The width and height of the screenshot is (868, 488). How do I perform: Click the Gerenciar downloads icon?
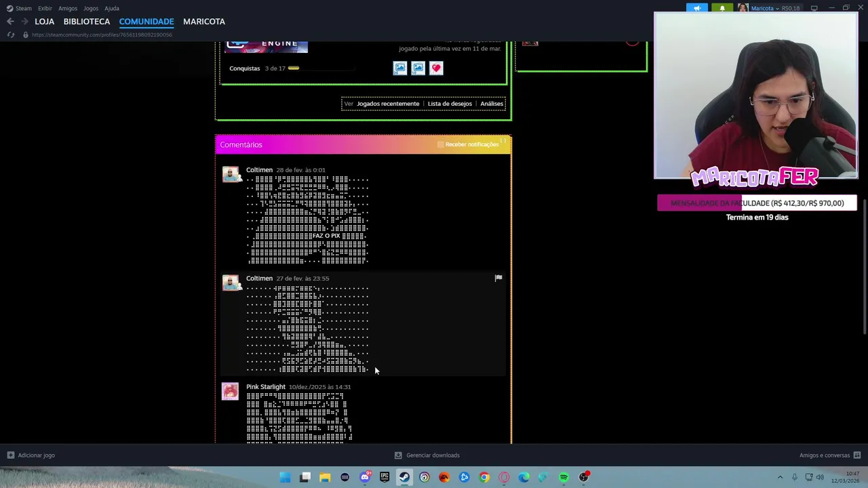[x=398, y=455]
